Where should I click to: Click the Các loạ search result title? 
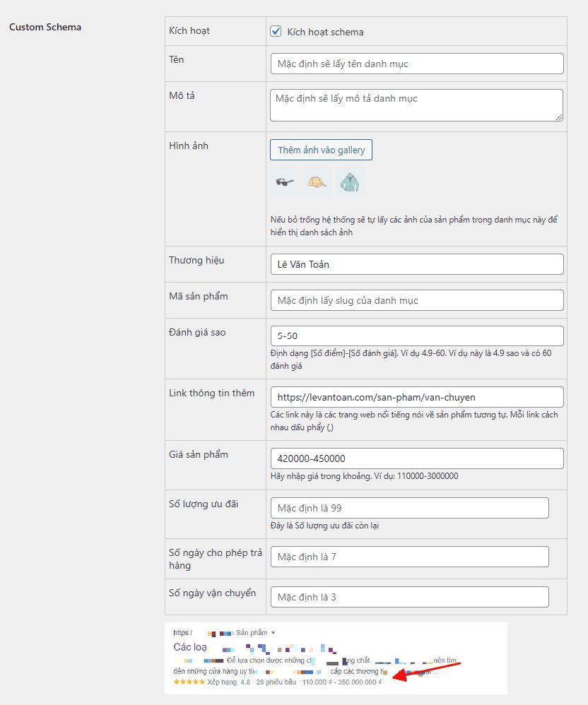[190, 647]
